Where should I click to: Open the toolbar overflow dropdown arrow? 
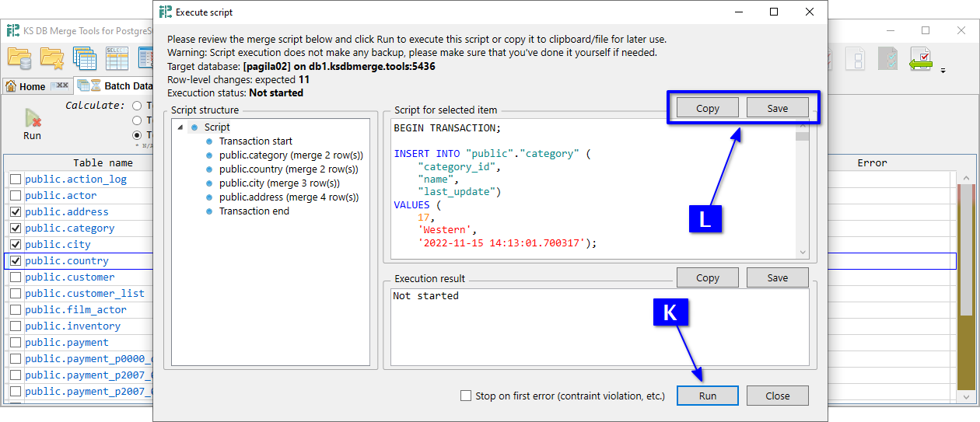coord(943,71)
